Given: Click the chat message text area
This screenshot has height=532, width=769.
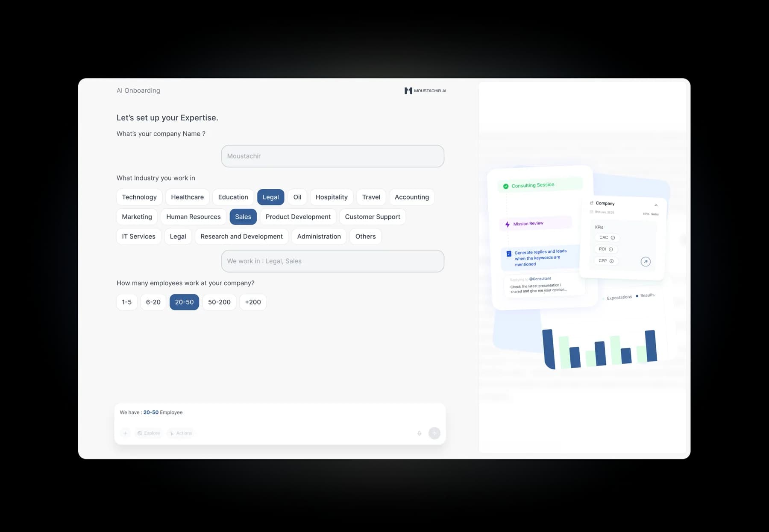Looking at the screenshot, I should 280,412.
